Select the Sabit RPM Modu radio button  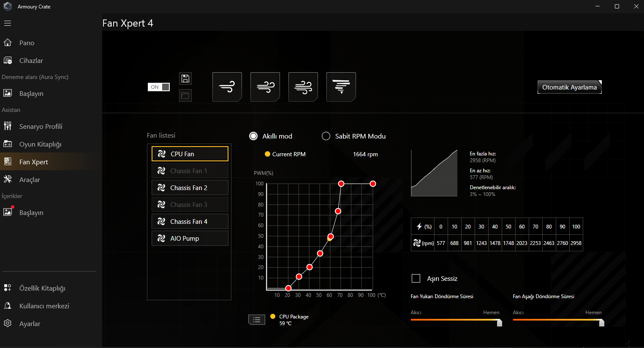326,136
